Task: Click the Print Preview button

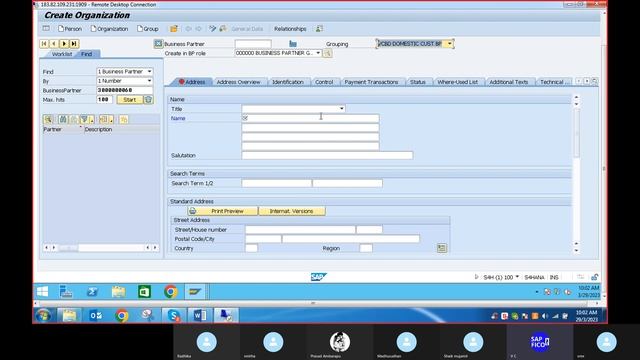Action: tap(223, 211)
